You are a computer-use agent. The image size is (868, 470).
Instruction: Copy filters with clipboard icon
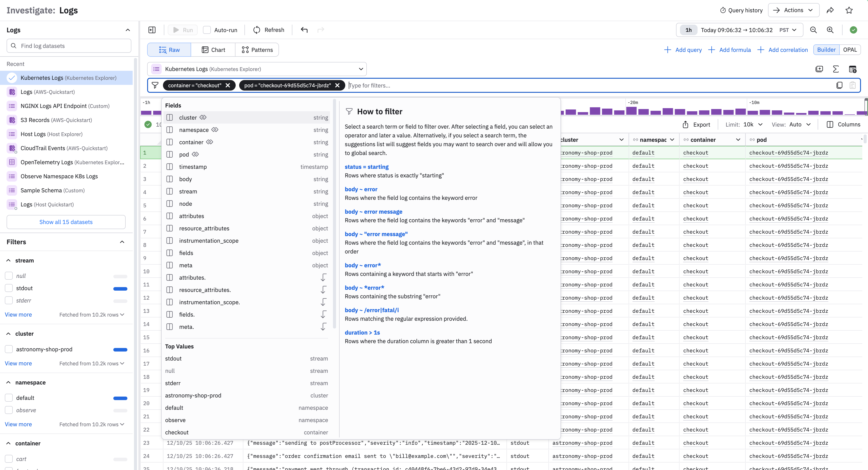tap(839, 85)
